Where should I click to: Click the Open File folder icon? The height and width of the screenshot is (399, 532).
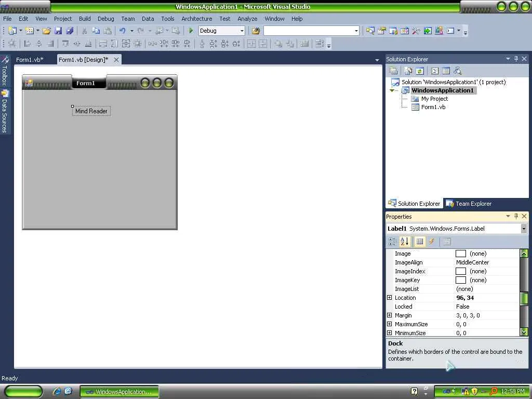(x=47, y=31)
